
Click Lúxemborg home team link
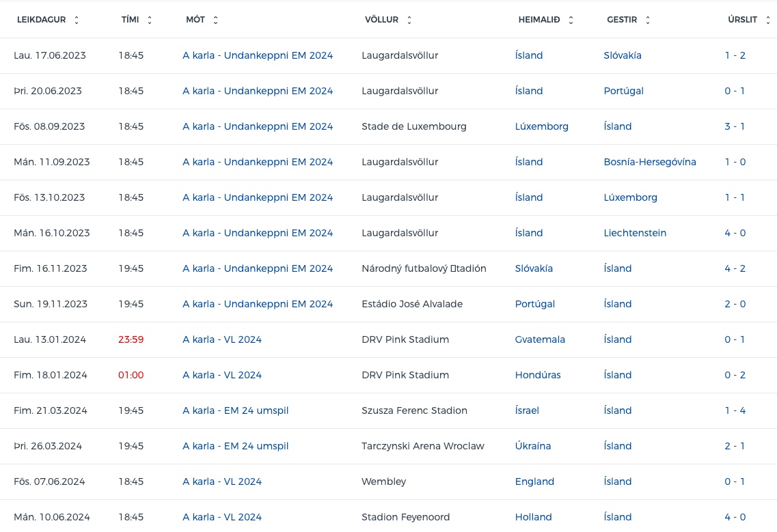[541, 126]
